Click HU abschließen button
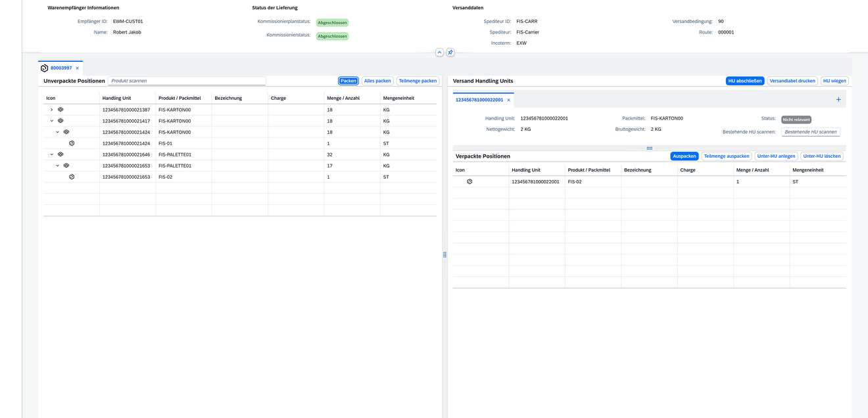The height and width of the screenshot is (418, 868). (745, 81)
